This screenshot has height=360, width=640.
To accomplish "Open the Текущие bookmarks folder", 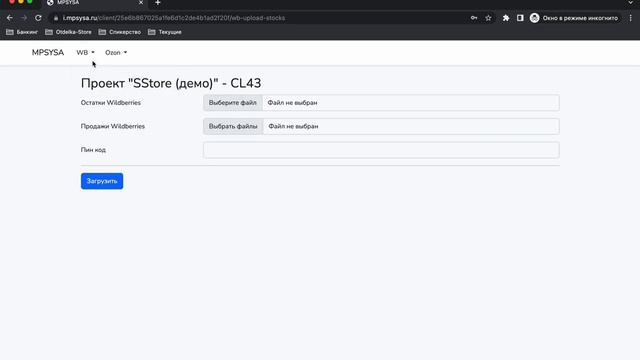I will pyautogui.click(x=164, y=32).
